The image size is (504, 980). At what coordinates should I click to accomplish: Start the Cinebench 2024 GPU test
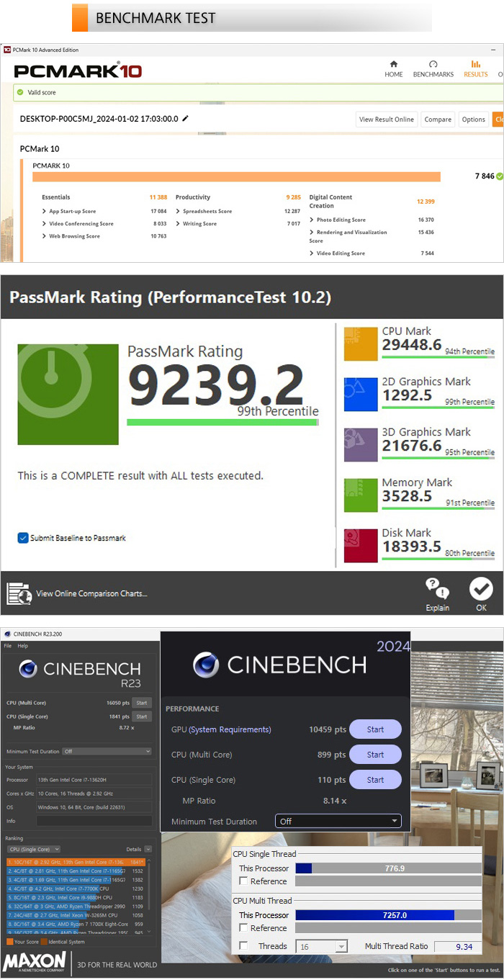coord(375,729)
